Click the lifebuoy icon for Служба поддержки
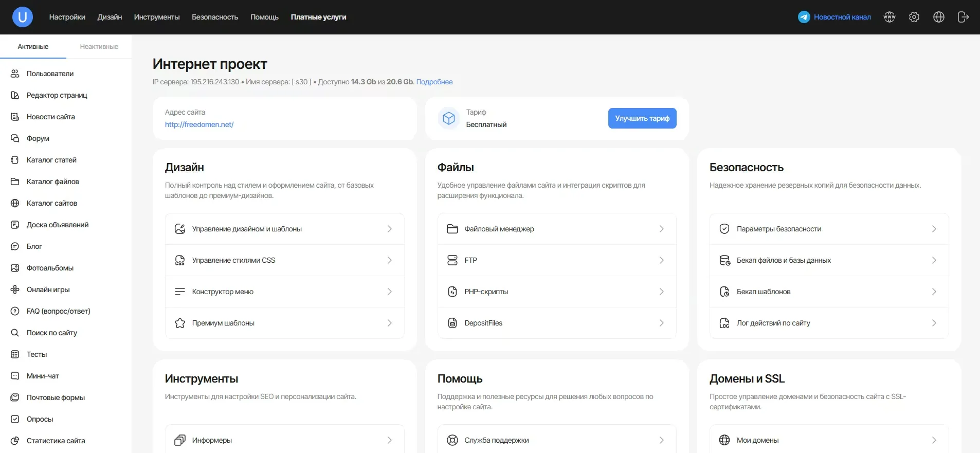The image size is (980, 453). click(x=452, y=440)
